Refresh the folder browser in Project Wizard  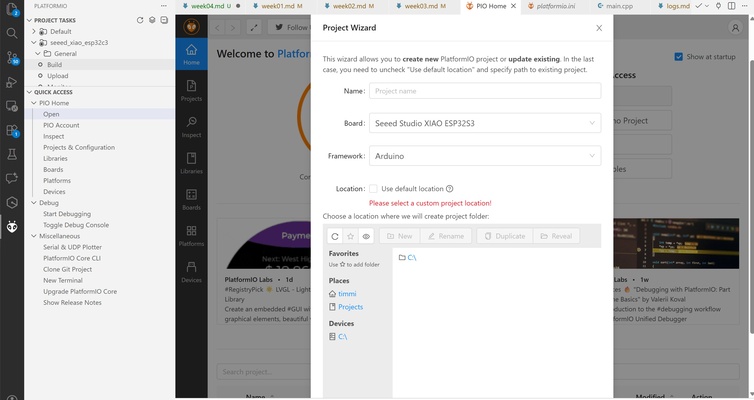coord(335,236)
